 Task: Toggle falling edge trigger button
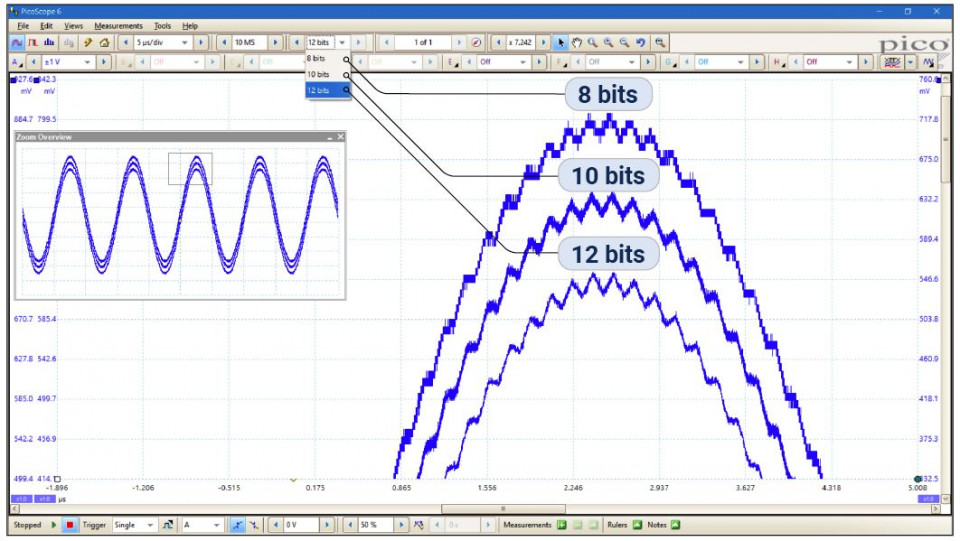click(254, 525)
